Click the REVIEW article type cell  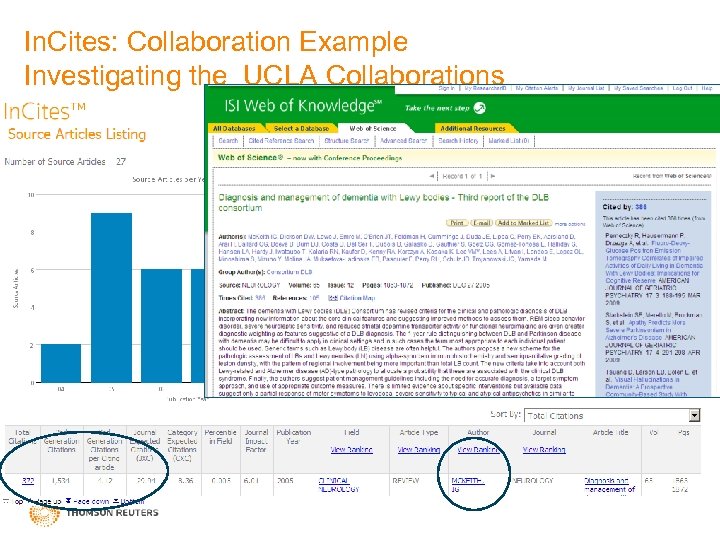coord(405,481)
